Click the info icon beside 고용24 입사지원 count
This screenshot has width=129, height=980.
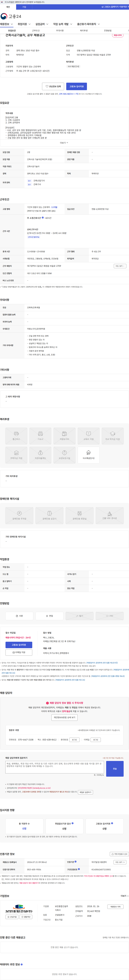pos(112,823)
